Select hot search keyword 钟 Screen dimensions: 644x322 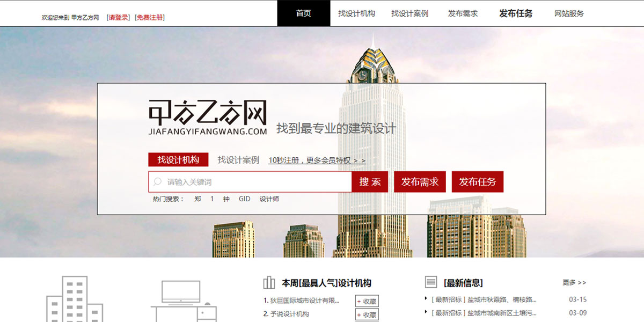tap(226, 199)
